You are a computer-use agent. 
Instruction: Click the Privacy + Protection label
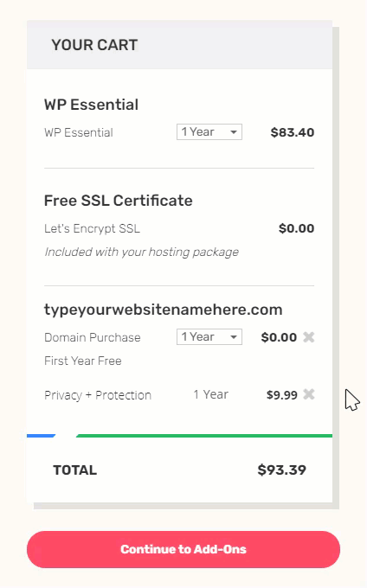(98, 395)
